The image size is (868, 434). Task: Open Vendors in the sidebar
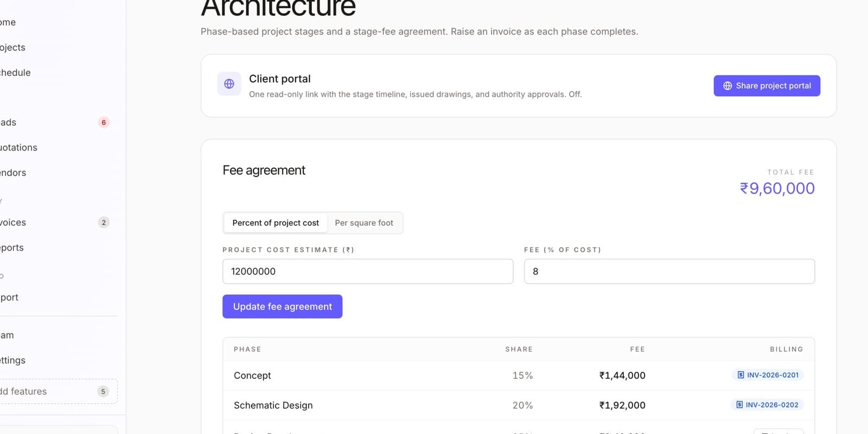[13, 173]
